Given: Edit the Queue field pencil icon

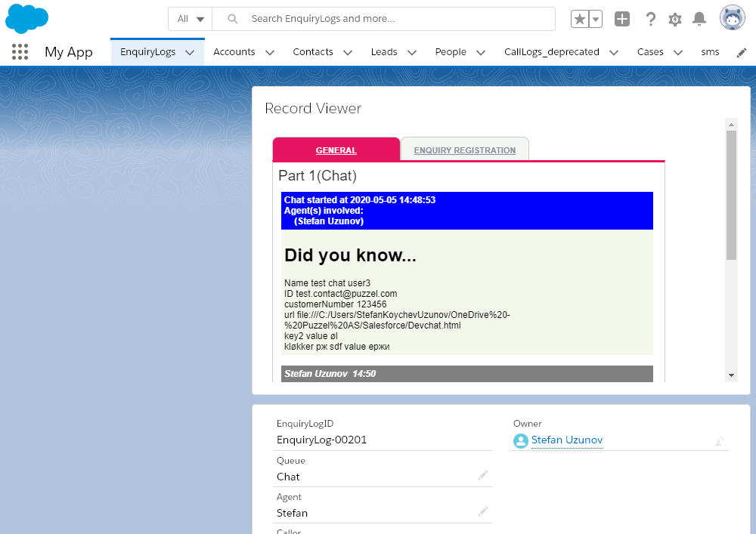Looking at the screenshot, I should pos(482,475).
